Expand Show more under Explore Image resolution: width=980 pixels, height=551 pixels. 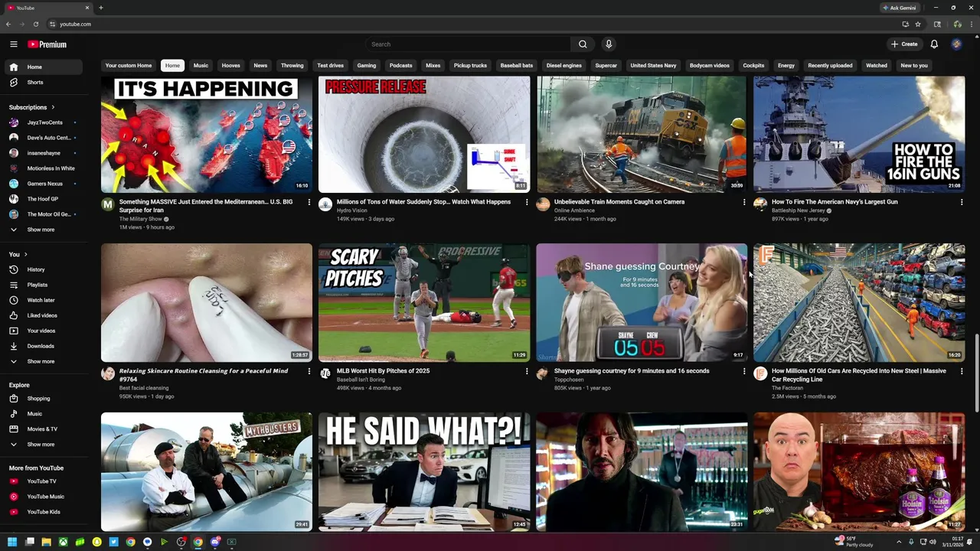43,445
